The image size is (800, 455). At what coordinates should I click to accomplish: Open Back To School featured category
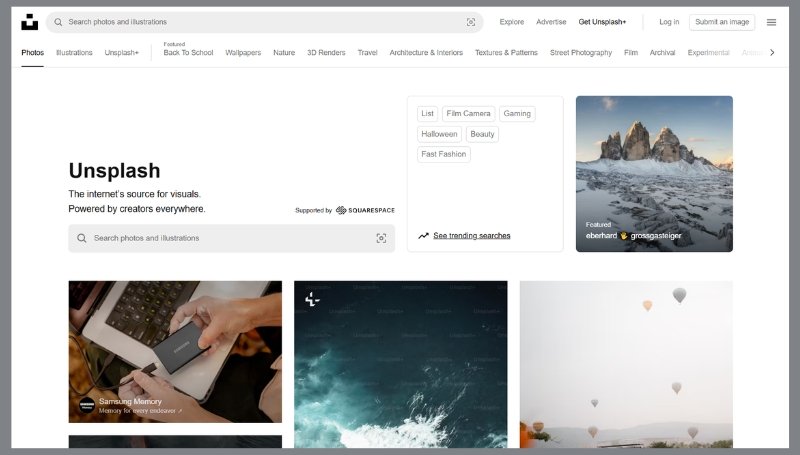point(188,53)
